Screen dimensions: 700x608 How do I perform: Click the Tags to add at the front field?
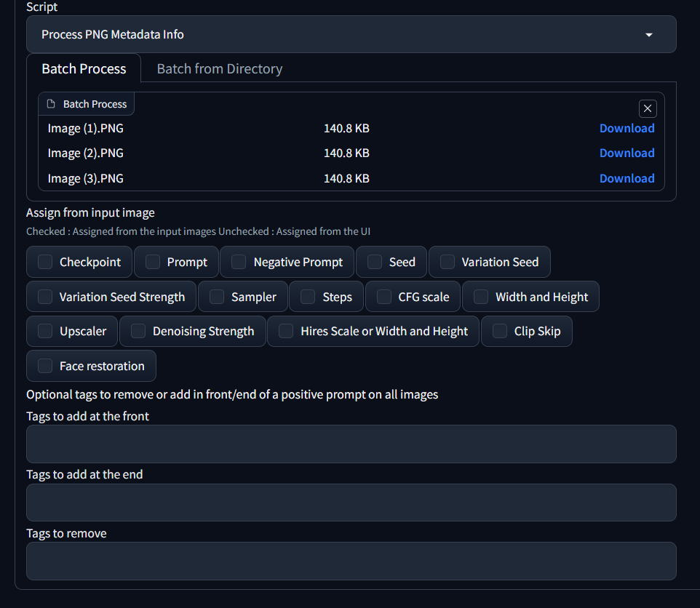[x=351, y=444]
